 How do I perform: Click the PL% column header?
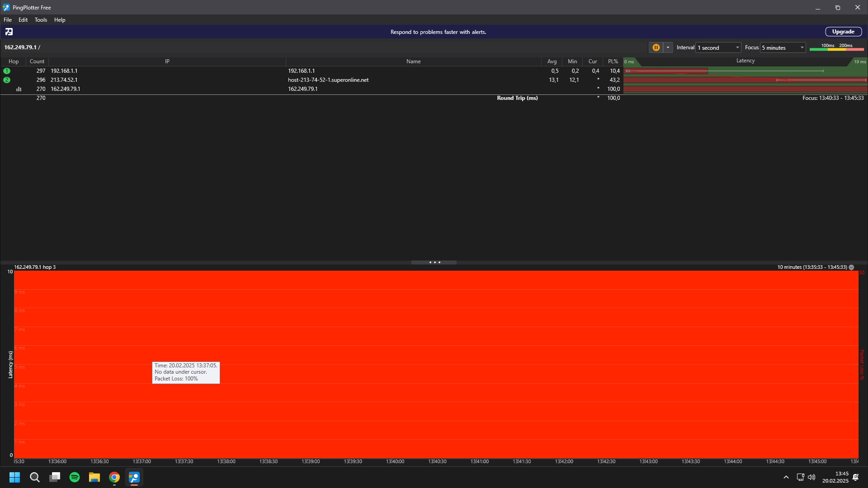[x=613, y=61]
